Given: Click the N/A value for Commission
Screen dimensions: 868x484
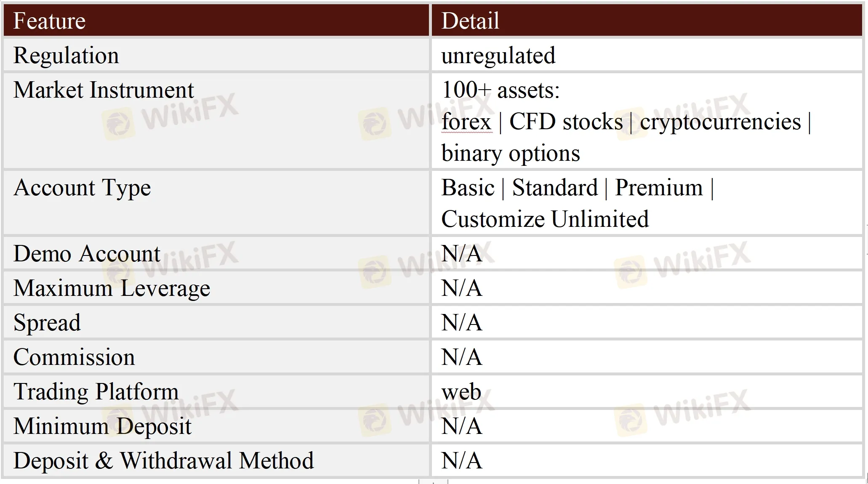Looking at the screenshot, I should (x=461, y=357).
